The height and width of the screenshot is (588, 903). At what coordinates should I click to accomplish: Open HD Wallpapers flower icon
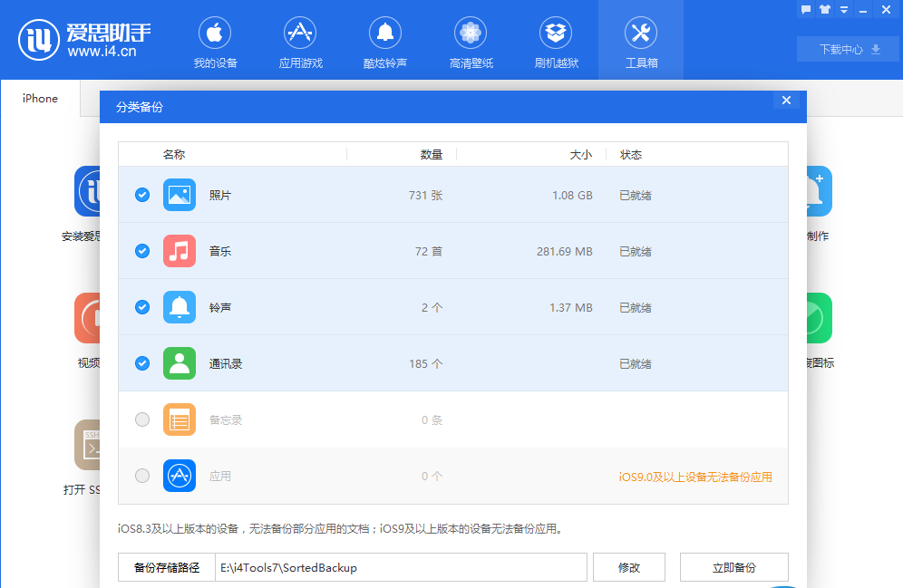pyautogui.click(x=471, y=34)
